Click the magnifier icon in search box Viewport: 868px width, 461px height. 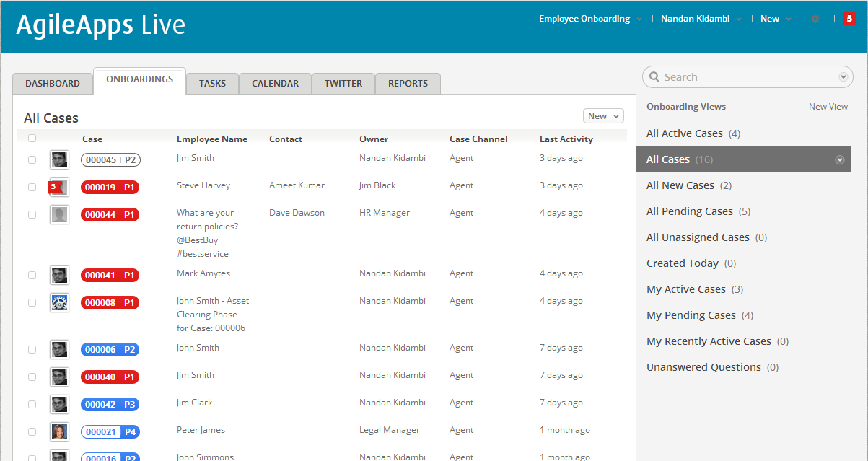click(x=654, y=77)
